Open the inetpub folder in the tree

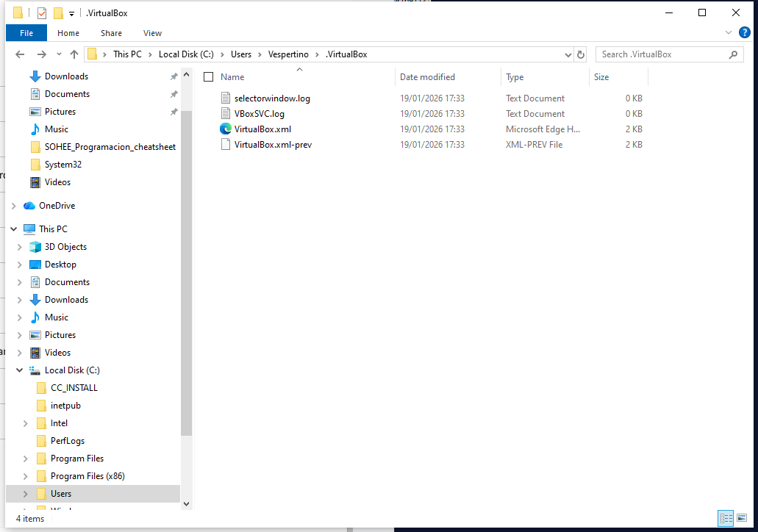(65, 406)
